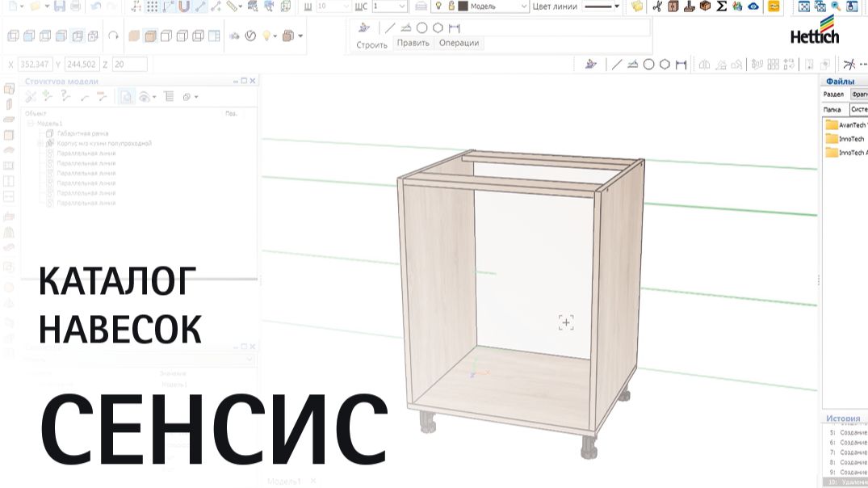Click the circle tool in lower toolbar
The width and height of the screenshot is (868, 488).
pos(649,65)
